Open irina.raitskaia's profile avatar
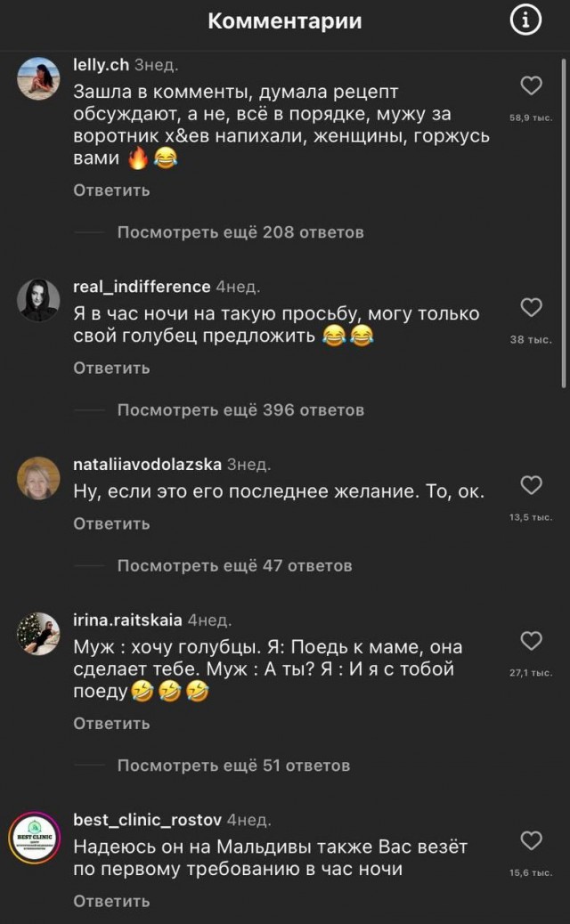 37,633
